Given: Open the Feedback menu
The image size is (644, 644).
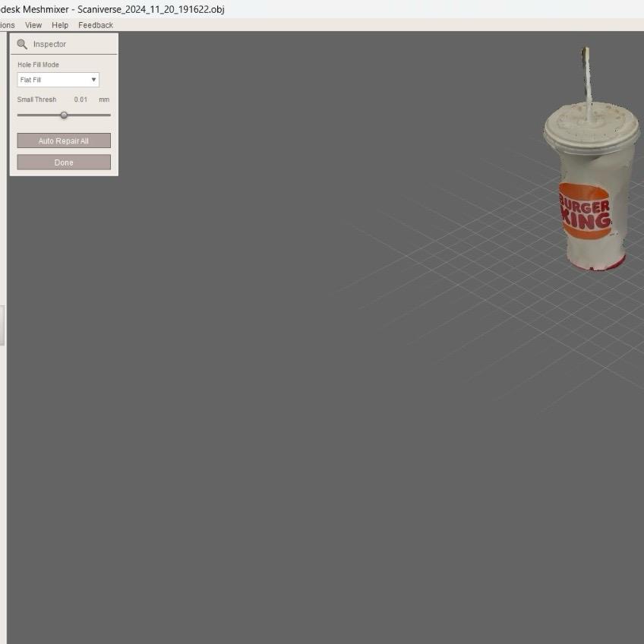Looking at the screenshot, I should pyautogui.click(x=95, y=25).
